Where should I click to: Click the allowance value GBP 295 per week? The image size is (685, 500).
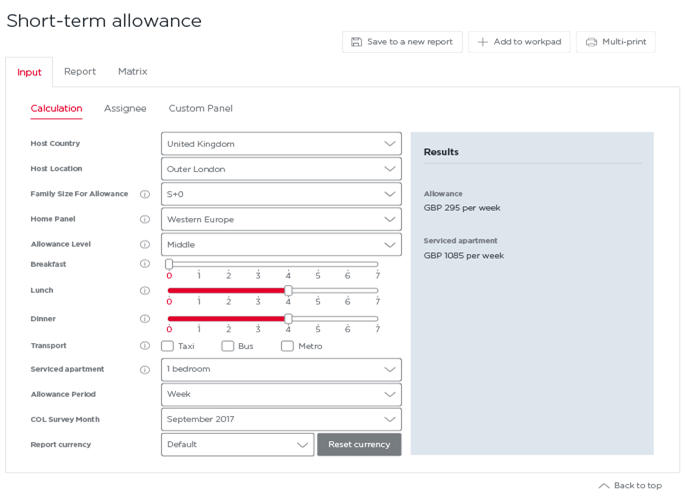point(462,208)
